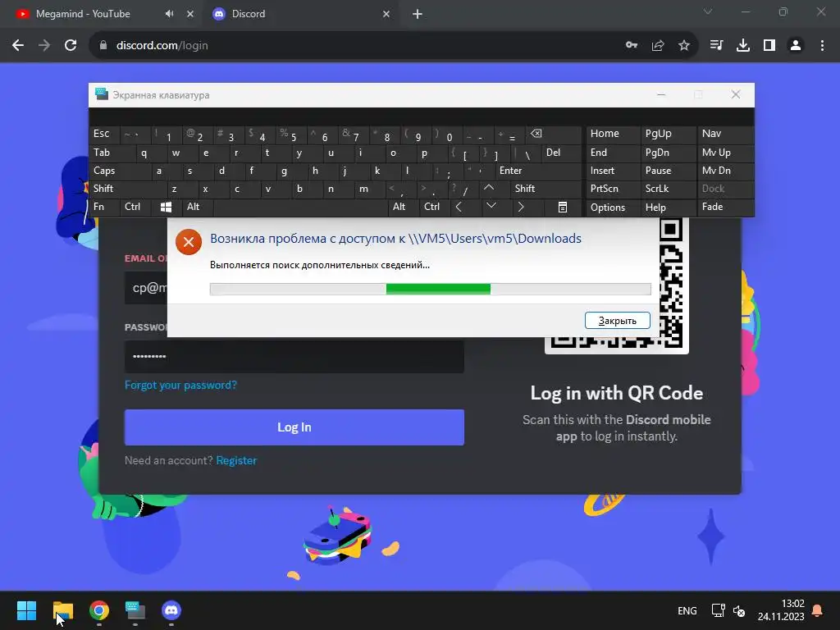The height and width of the screenshot is (630, 840).
Task: Toggle Caps key on on-screen keyboard
Action: click(119, 171)
